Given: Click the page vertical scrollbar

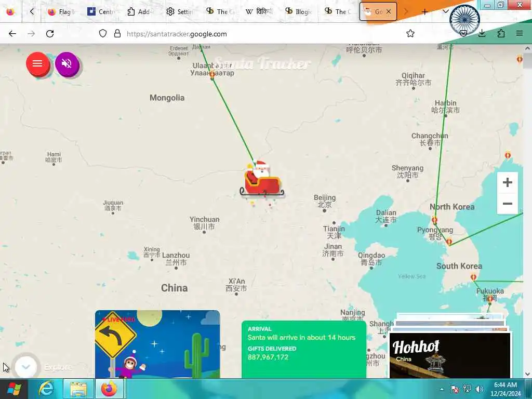Looking at the screenshot, I should pyautogui.click(x=527, y=211).
